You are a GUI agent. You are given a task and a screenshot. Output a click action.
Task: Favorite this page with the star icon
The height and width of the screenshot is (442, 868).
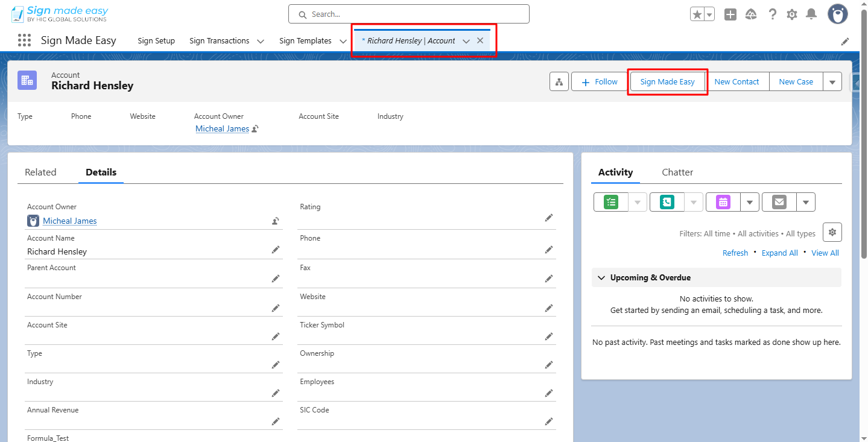point(697,13)
